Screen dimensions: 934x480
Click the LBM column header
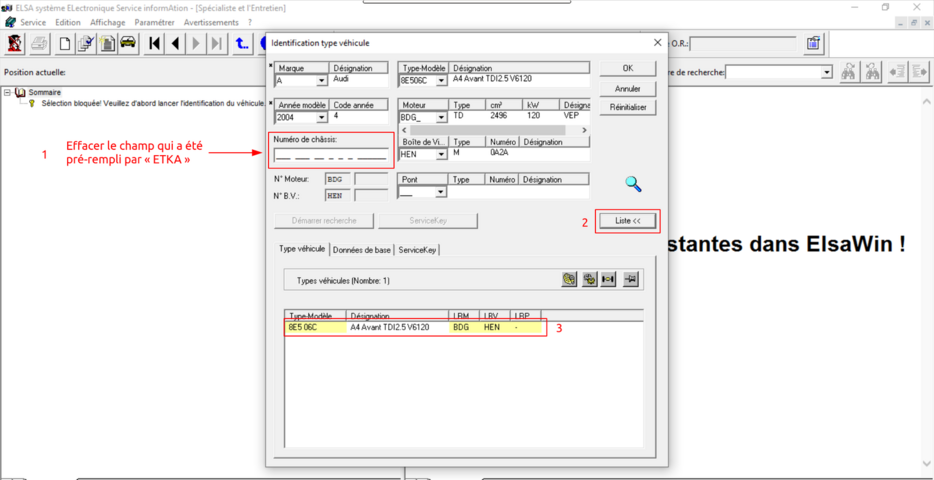[463, 316]
